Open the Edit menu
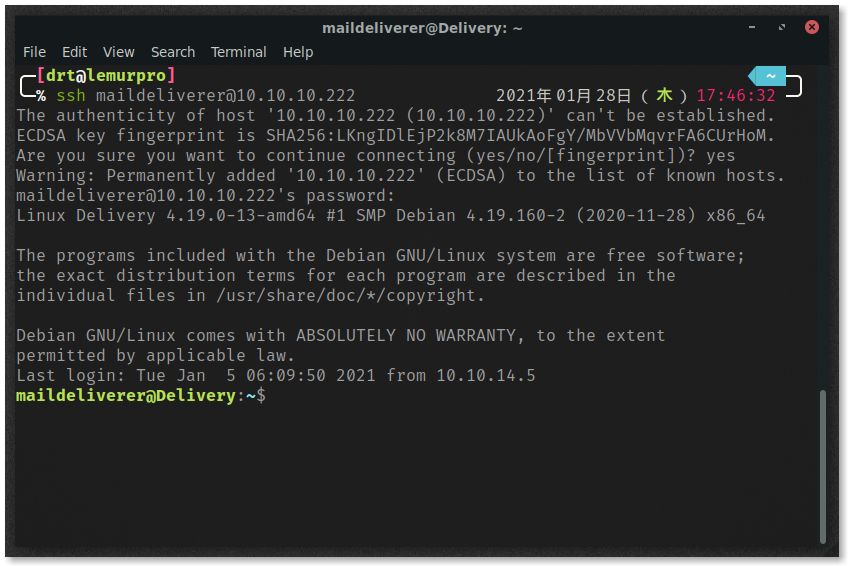848x566 pixels. coord(74,52)
